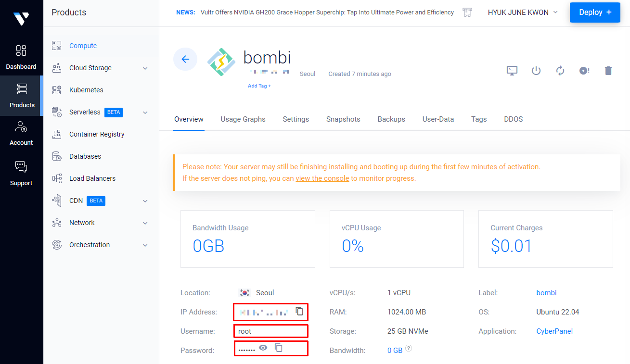Click the Bandwidth Usage 0GB card
The image size is (630, 364).
click(248, 239)
